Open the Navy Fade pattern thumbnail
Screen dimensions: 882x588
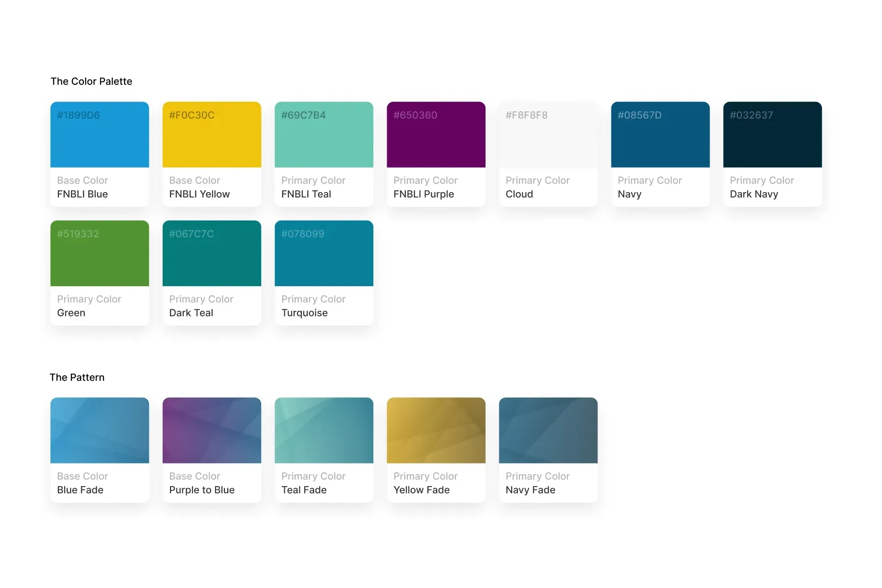tap(548, 430)
